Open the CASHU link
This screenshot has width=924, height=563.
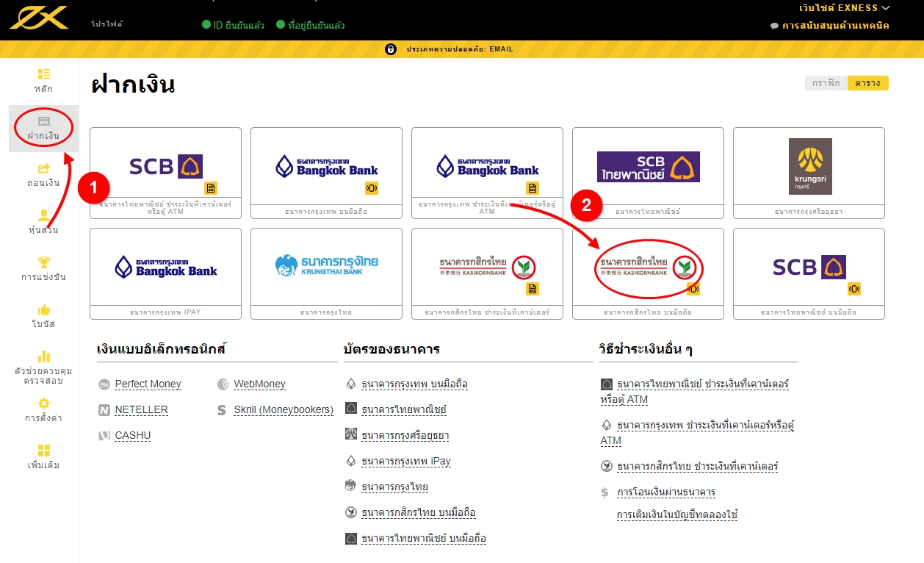tap(133, 436)
